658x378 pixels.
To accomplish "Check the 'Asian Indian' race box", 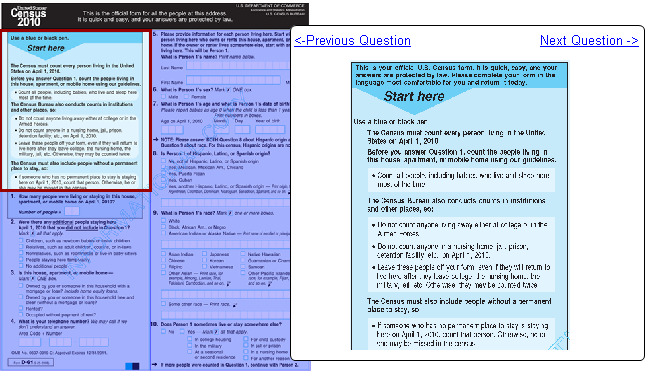I will [164, 254].
